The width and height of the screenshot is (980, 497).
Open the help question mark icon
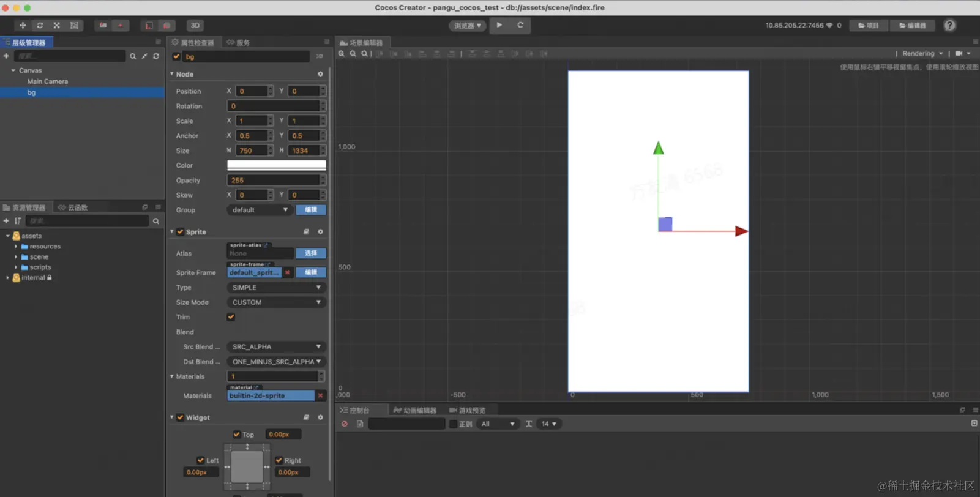point(949,25)
